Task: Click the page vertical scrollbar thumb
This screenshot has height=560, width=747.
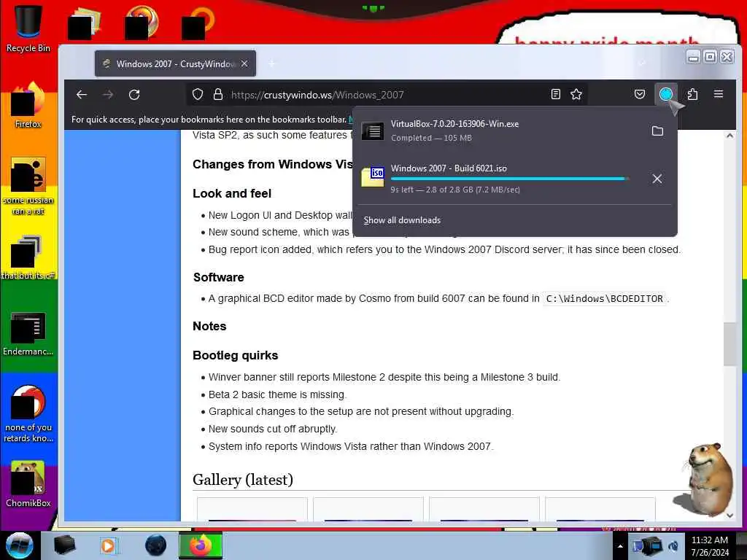Action: point(729,344)
